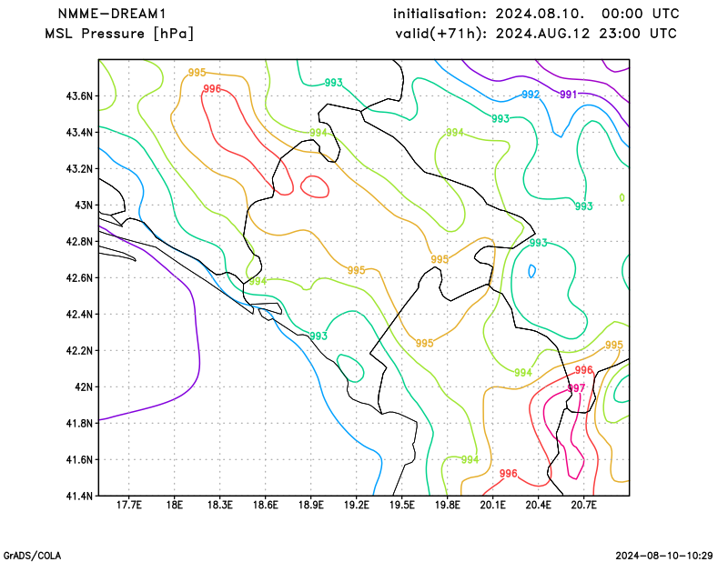728x562 pixels.
Task: Click the "20.7E" longitude label
Action: pos(583,505)
